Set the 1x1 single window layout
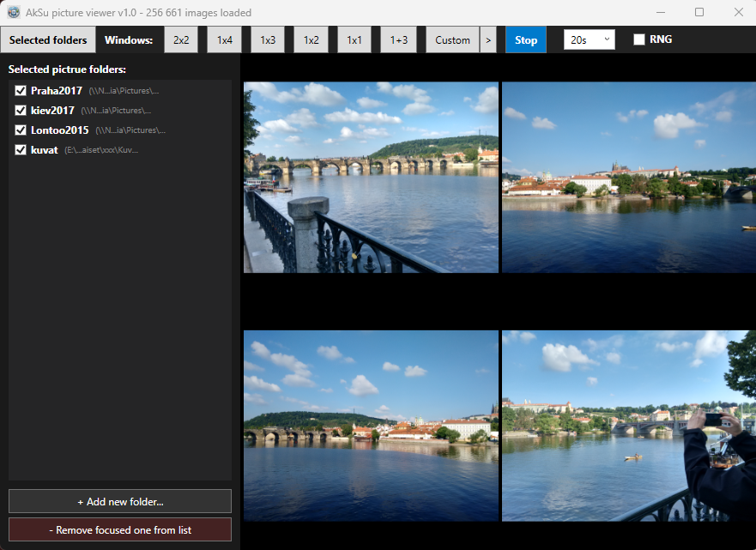 tap(354, 40)
